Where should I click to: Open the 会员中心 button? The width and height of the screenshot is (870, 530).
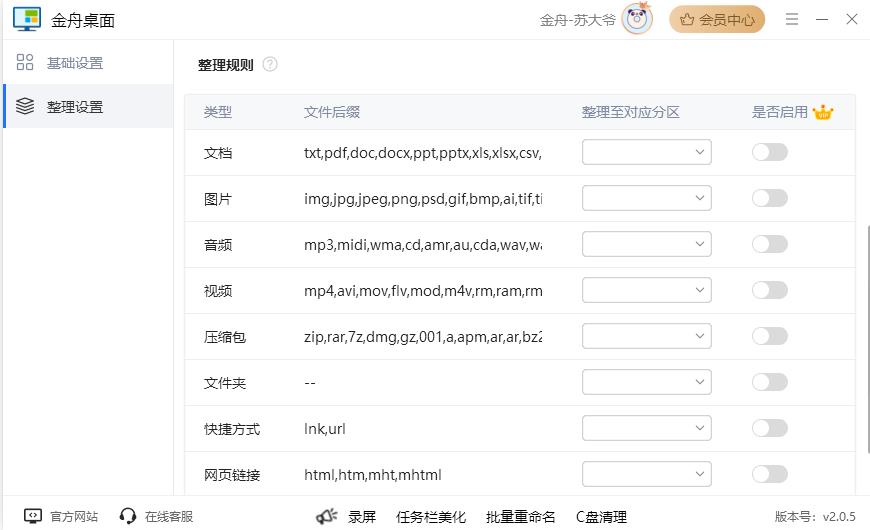(717, 19)
